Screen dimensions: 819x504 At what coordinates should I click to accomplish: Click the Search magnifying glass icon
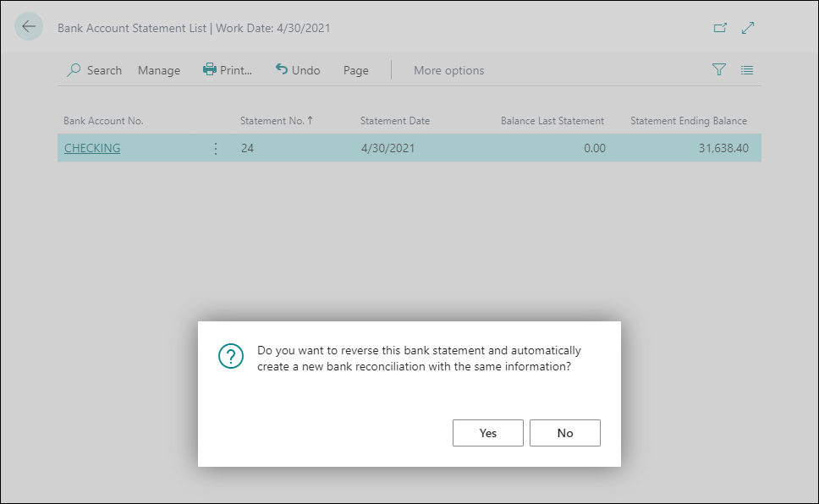coord(73,70)
